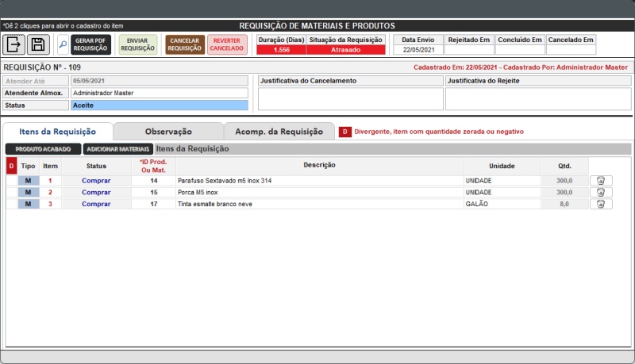635x364 pixels.
Task: Click the Justificativa do Cancelamento text box
Action: pos(350,98)
